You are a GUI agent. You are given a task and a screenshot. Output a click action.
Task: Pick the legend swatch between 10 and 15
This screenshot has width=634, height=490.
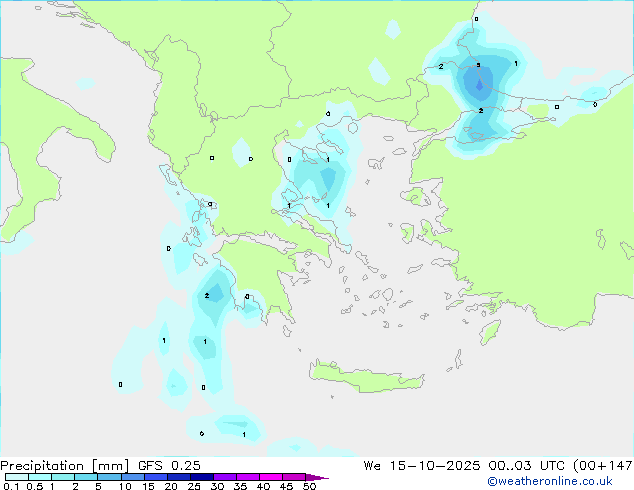coord(132,477)
